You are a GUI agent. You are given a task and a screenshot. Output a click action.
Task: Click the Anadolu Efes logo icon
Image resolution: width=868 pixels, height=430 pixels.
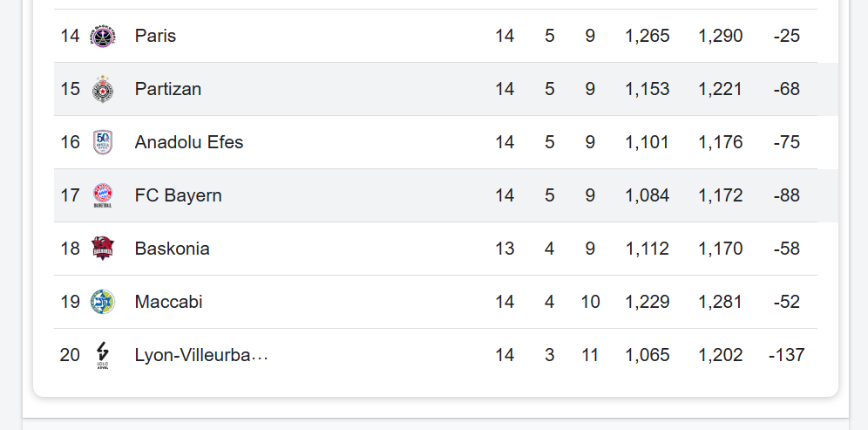click(x=103, y=142)
